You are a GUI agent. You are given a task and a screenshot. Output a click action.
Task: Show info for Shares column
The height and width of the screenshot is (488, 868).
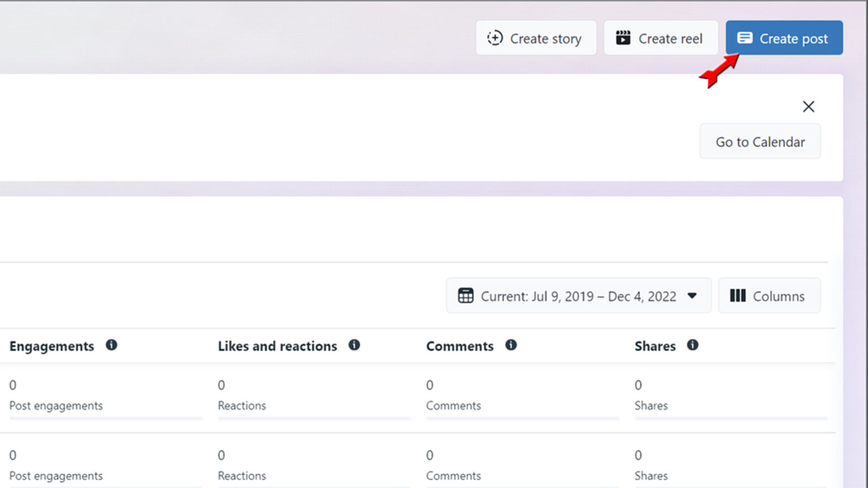(x=692, y=345)
